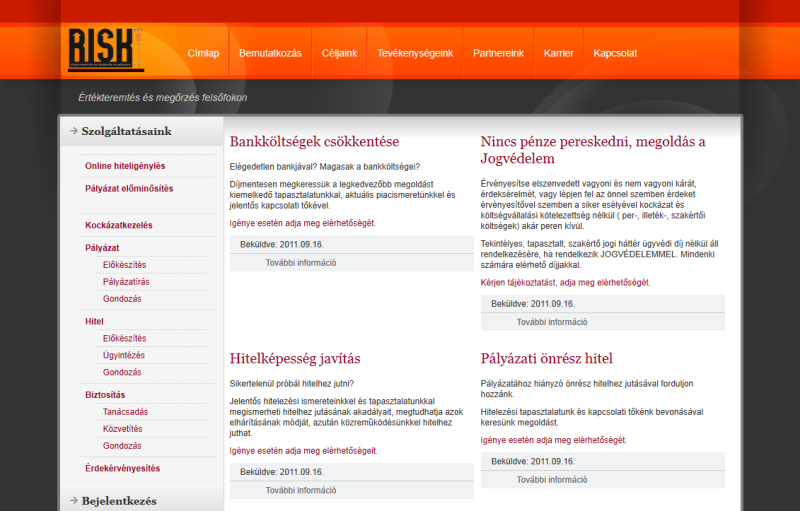Image resolution: width=800 pixels, height=511 pixels.
Task: Click contact link under Bankköltségek csökkentése
Action: click(303, 223)
